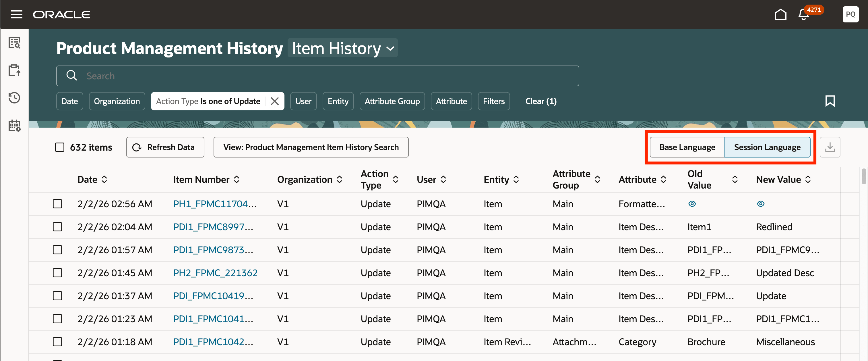The image size is (868, 361).
Task: Open item link PH2_FPMC_221362
Action: point(215,272)
